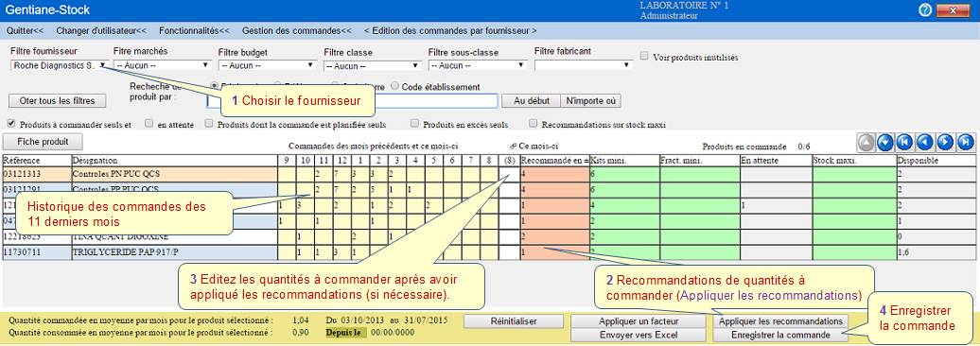Click the 'Référence' column header
Viewport: 980px width, 346px height.
[37, 161]
